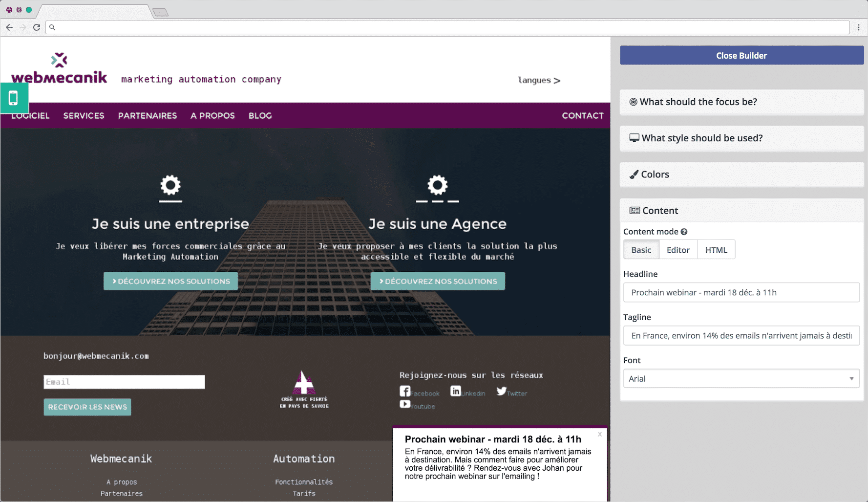Go to the BLOG menu item
Viewport: 868px width, 502px height.
[260, 116]
